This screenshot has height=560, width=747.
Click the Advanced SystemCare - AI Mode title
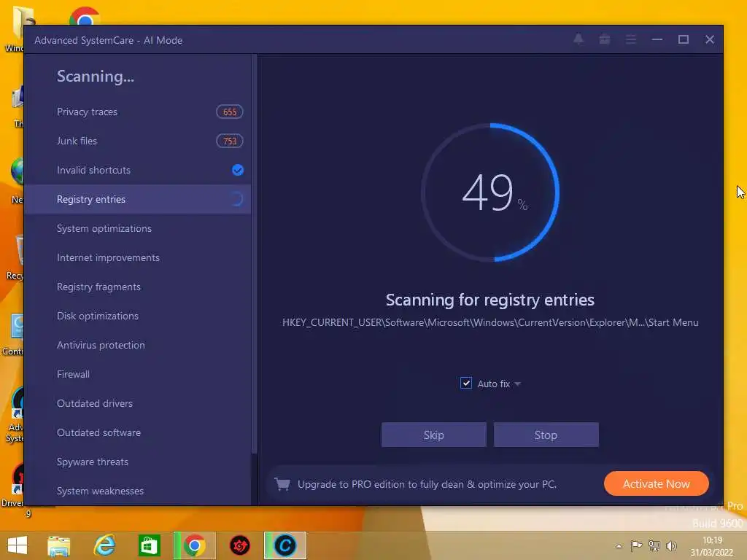coord(108,41)
